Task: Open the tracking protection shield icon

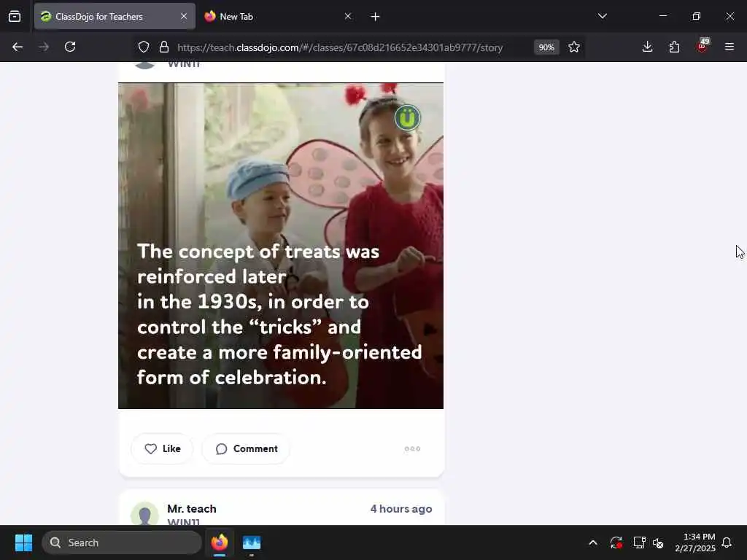Action: (x=144, y=47)
